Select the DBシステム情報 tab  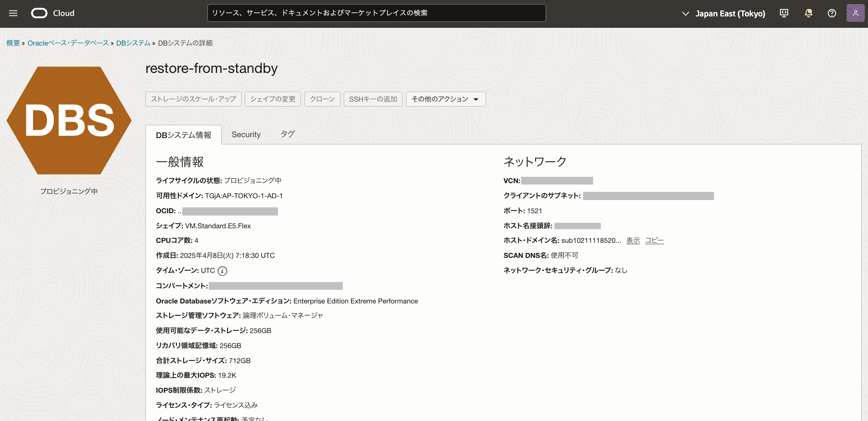tap(183, 135)
